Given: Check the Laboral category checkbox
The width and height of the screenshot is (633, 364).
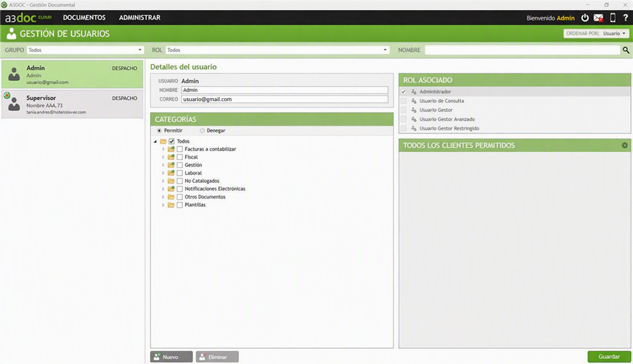Looking at the screenshot, I should 180,173.
